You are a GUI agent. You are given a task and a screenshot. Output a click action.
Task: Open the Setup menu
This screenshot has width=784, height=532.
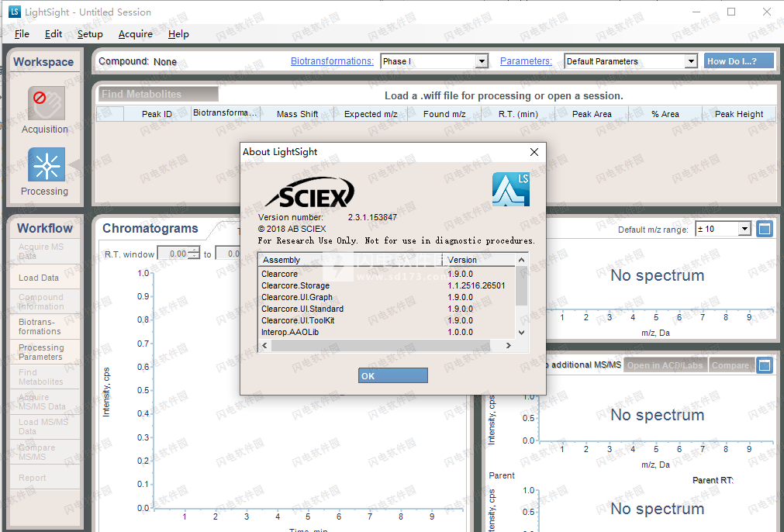[90, 34]
